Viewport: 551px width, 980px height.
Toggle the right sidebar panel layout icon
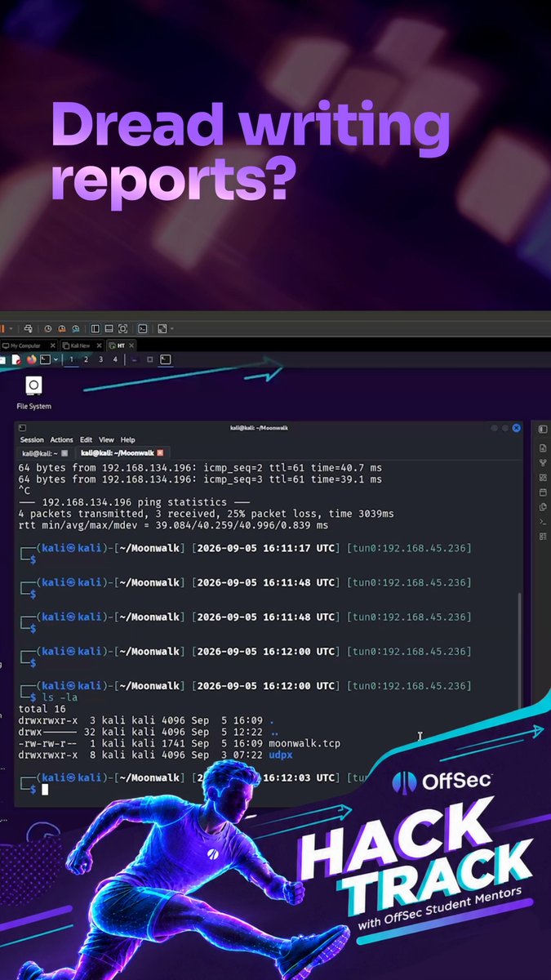[543, 429]
